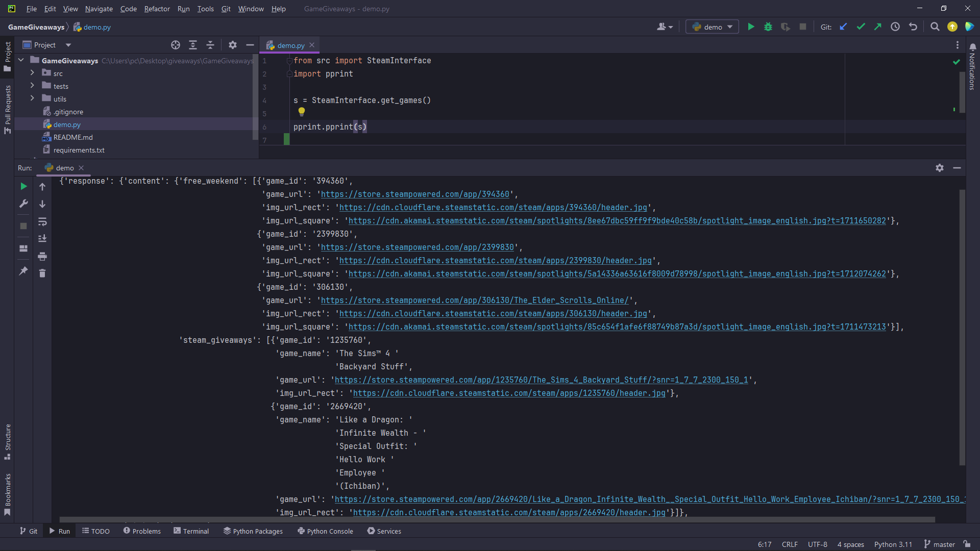This screenshot has height=551, width=980.
Task: Click the Run console vertical scrollbar
Action: 962,327
